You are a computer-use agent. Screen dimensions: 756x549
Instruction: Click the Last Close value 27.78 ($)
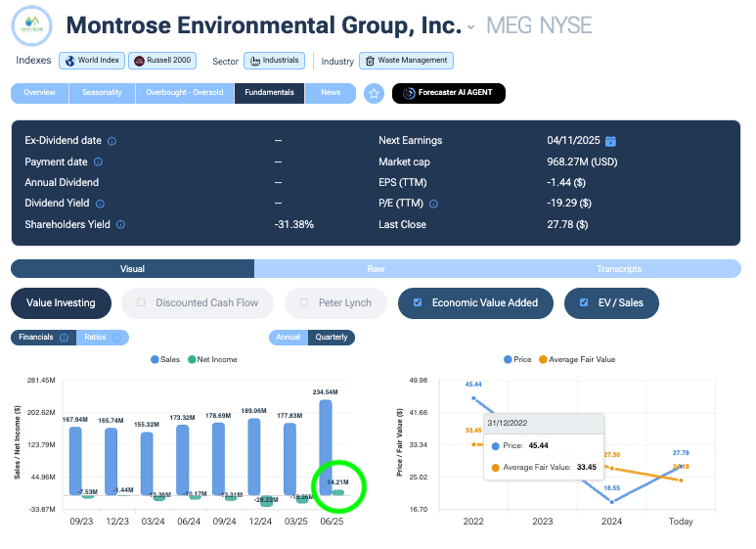point(567,224)
